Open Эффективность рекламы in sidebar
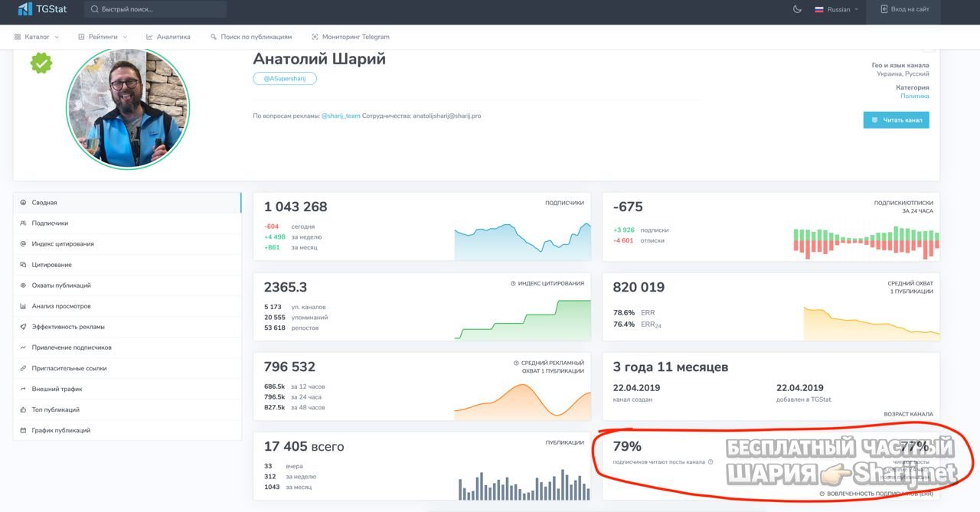 tap(127, 327)
